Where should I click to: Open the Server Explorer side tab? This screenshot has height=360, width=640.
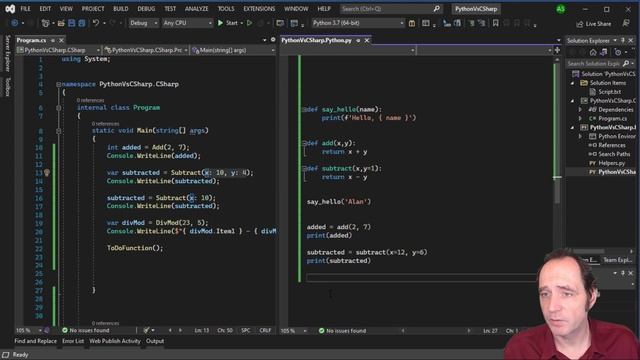click(x=7, y=53)
